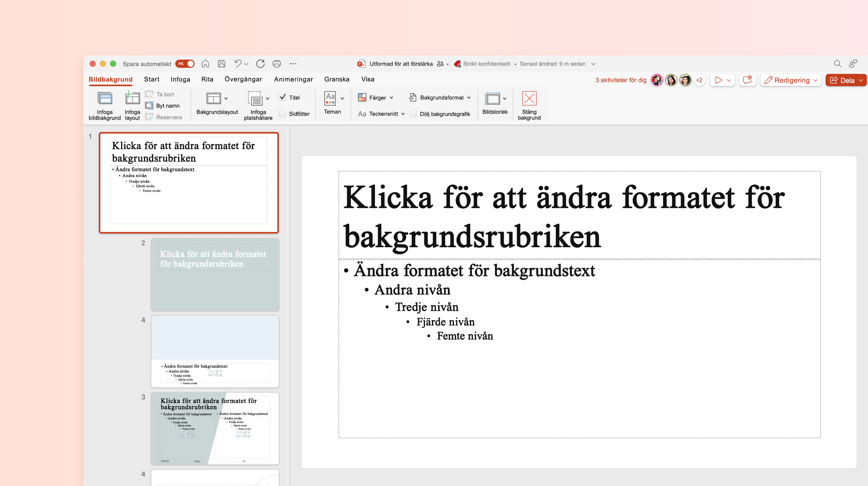Open the comments icon
The height and width of the screenshot is (486, 868).
click(x=747, y=80)
